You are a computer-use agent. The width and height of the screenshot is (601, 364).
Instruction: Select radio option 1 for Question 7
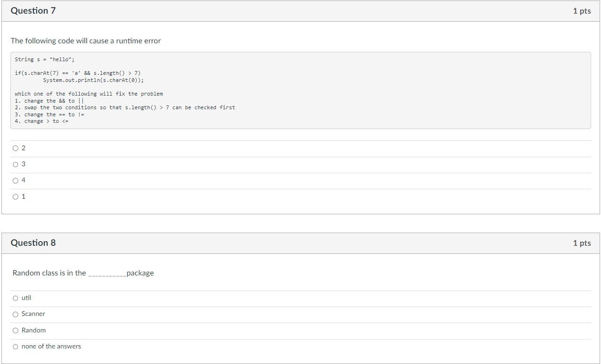pos(16,196)
